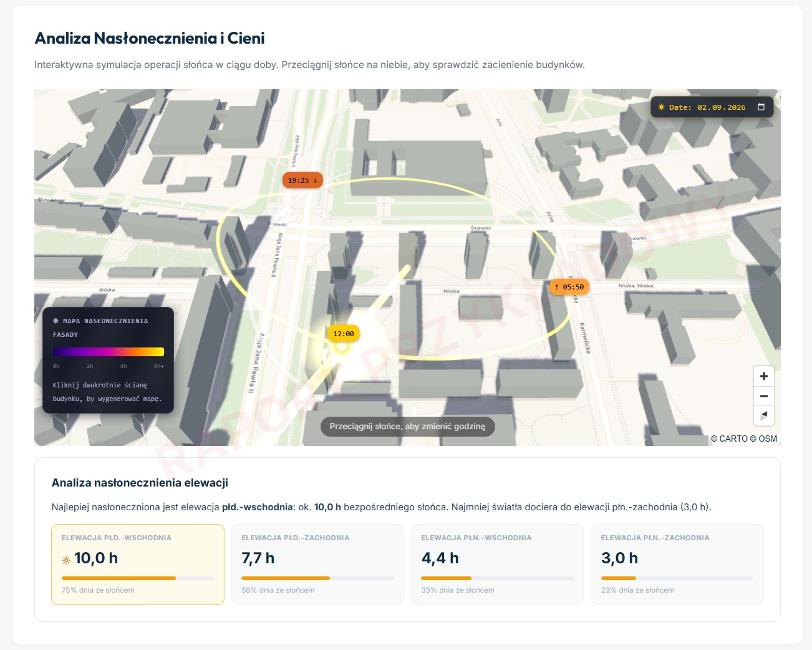Click the 'Karmelicka' street label on the map

(x=584, y=338)
